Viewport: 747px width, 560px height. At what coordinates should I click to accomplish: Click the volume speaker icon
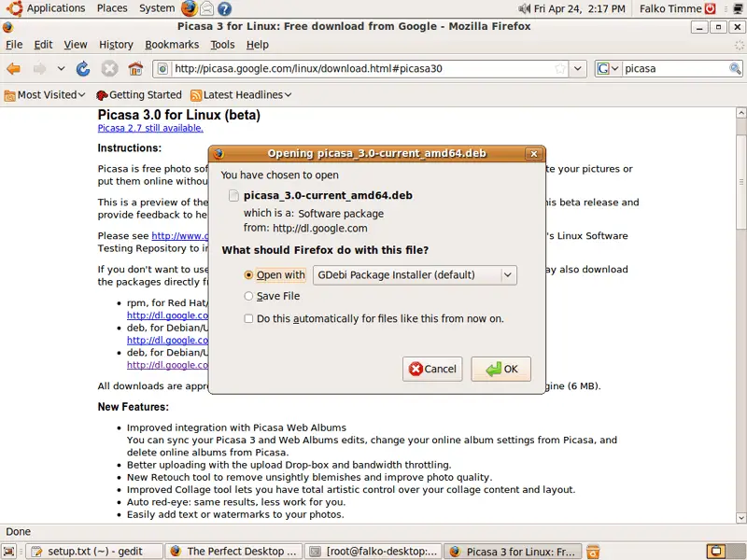pyautogui.click(x=525, y=8)
